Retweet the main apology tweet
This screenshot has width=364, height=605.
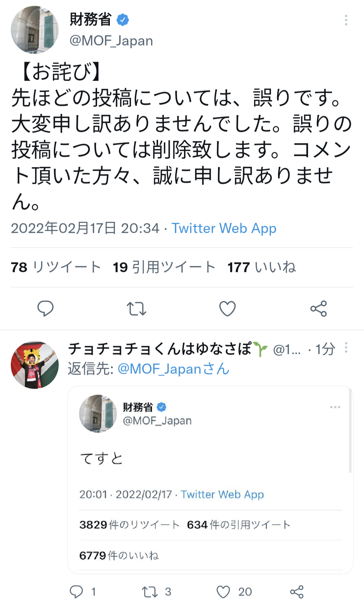click(136, 308)
